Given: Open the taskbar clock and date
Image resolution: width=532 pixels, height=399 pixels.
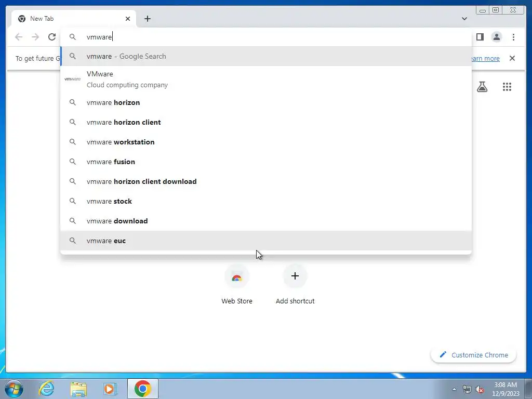Looking at the screenshot, I should [506, 389].
